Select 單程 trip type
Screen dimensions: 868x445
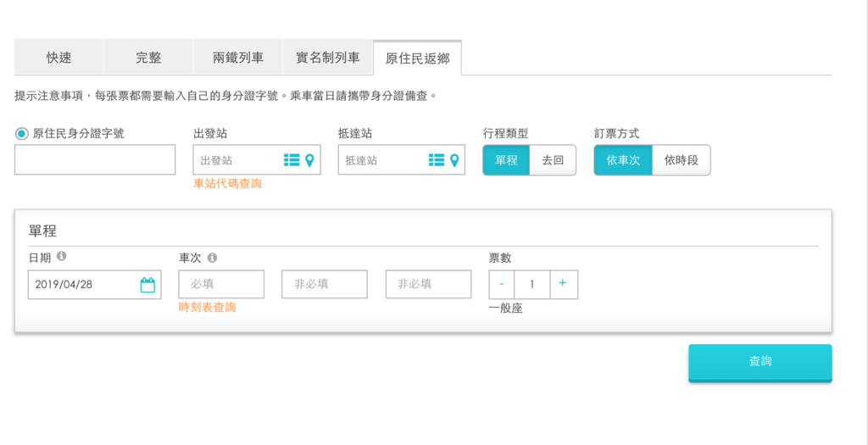[506, 160]
